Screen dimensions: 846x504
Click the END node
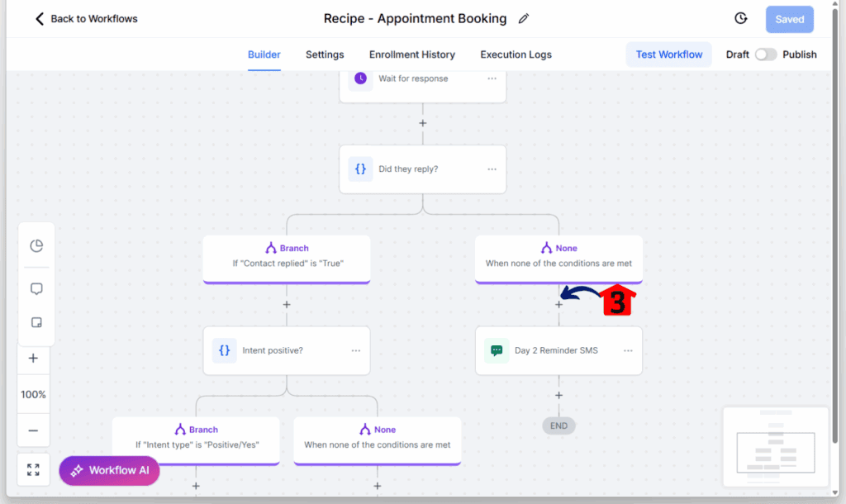coord(558,426)
